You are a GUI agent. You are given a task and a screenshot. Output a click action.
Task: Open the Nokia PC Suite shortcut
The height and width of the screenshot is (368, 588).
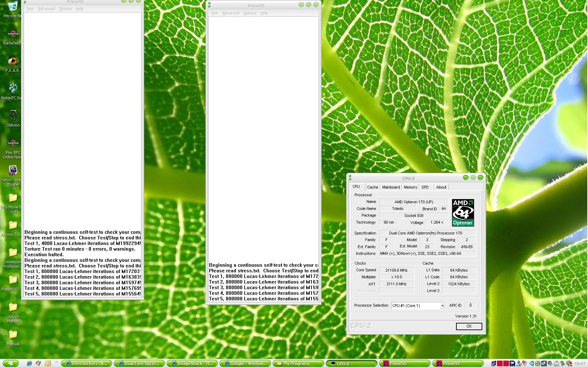13,89
